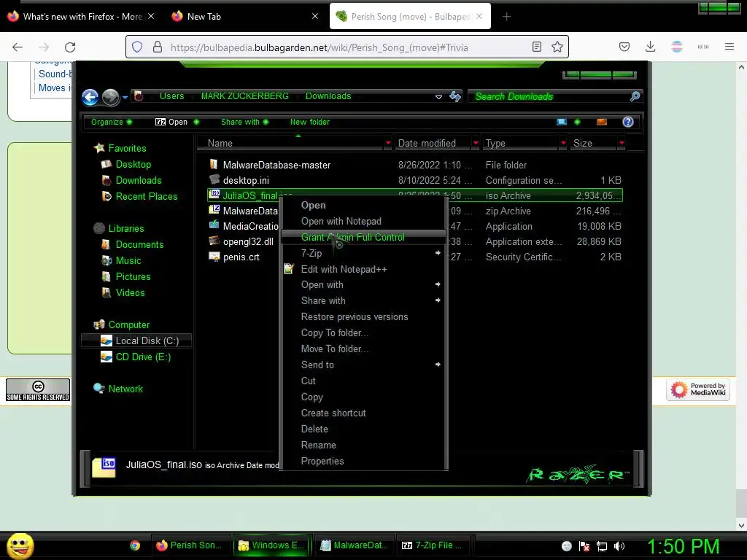This screenshot has height=560, width=747.
Task: Expand the Send to submenu
Action: click(x=364, y=365)
